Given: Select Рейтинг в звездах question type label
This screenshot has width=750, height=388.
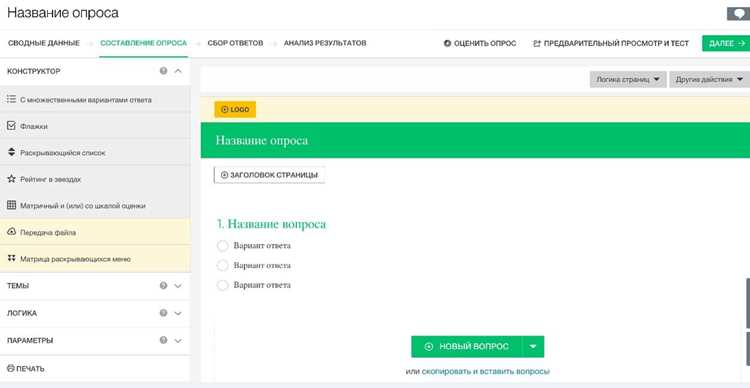Looking at the screenshot, I should (x=51, y=179).
